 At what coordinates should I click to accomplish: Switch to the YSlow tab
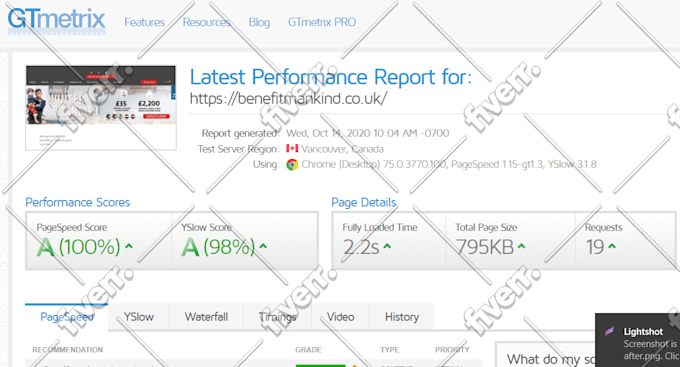pos(139,317)
